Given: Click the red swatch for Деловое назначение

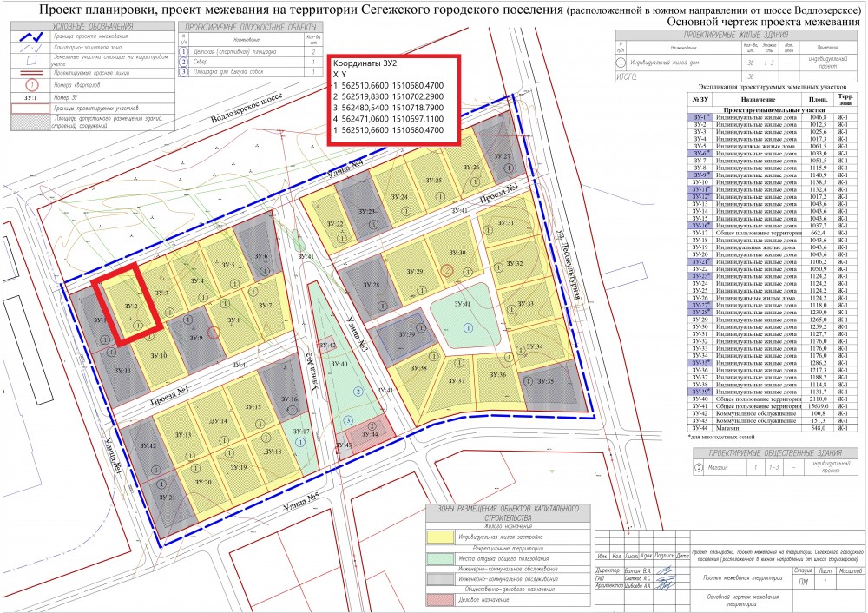Looking at the screenshot, I should 440,599.
